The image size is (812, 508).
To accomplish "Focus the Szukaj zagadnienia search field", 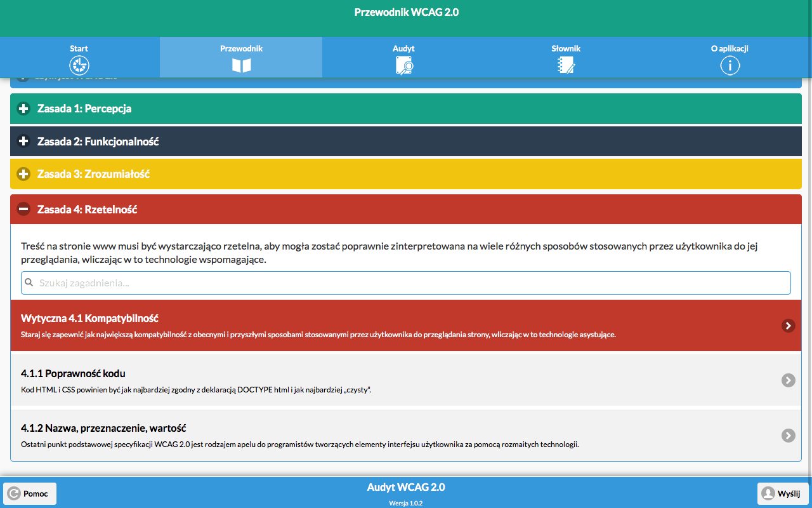I will click(x=406, y=283).
